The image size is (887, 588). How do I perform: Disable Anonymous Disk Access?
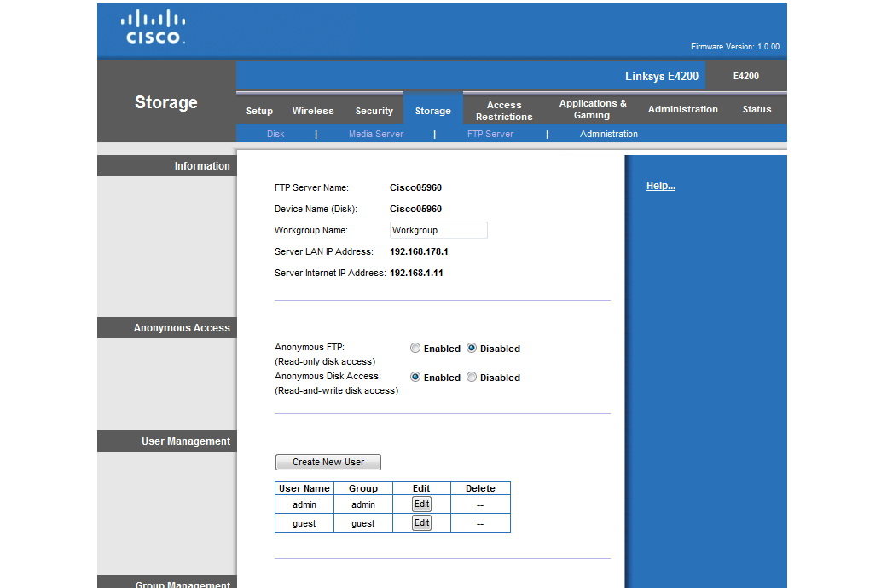(x=472, y=378)
